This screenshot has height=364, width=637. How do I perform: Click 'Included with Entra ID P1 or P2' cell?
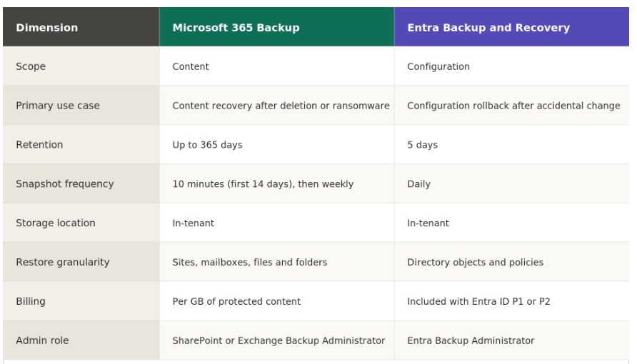(x=478, y=302)
